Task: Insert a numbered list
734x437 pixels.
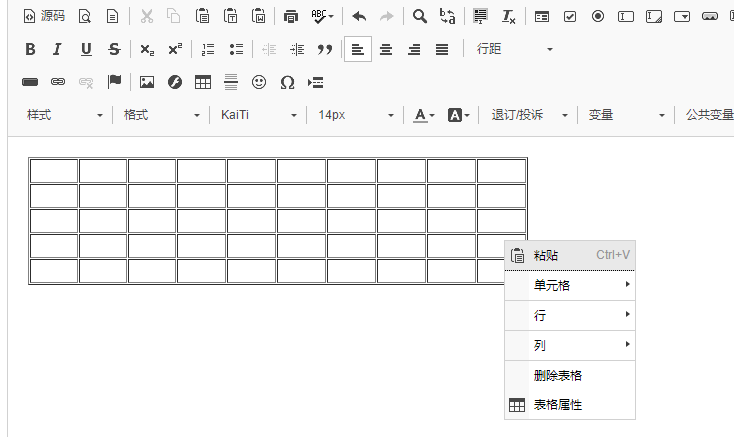Action: coord(208,49)
